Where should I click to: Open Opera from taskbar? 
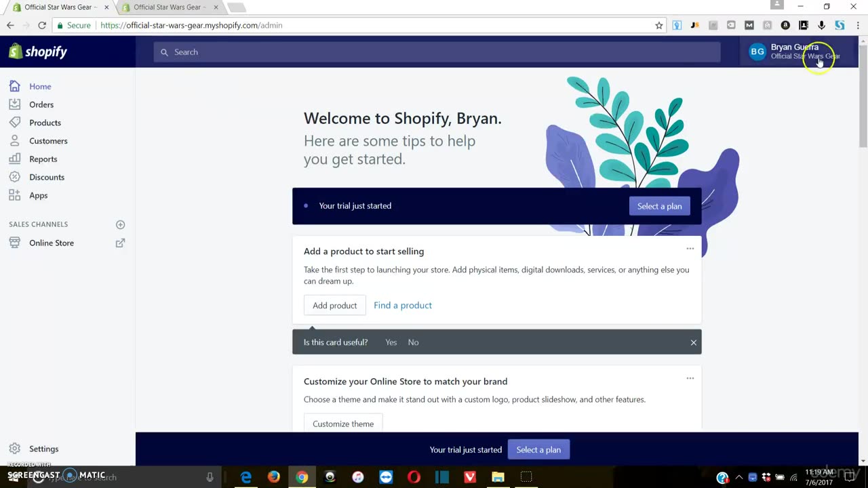pos(414,477)
